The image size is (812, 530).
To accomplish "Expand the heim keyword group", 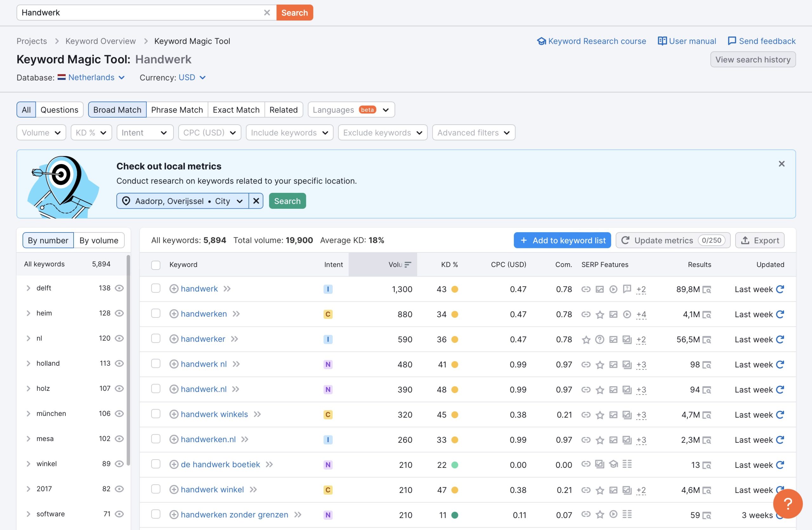I will pos(28,313).
